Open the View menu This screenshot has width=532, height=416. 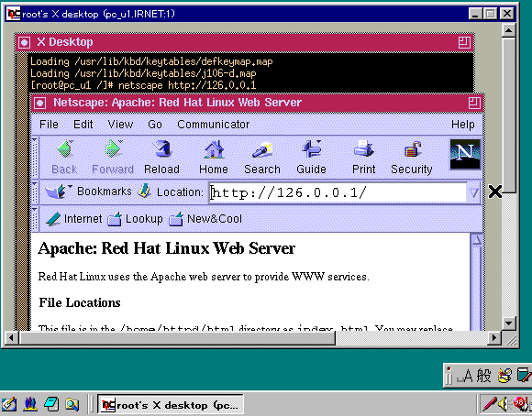pyautogui.click(x=120, y=125)
